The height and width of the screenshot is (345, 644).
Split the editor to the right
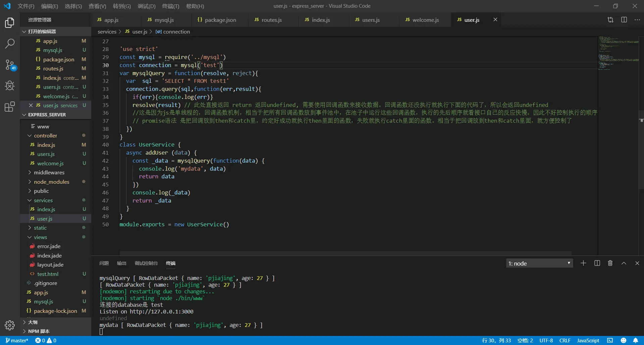[x=624, y=20]
